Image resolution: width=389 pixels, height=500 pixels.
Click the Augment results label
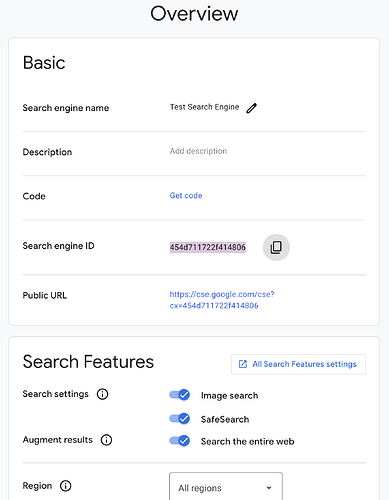[x=58, y=440]
